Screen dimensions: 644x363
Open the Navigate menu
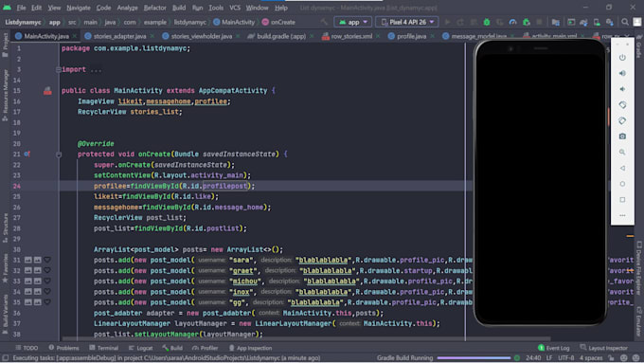tap(78, 8)
